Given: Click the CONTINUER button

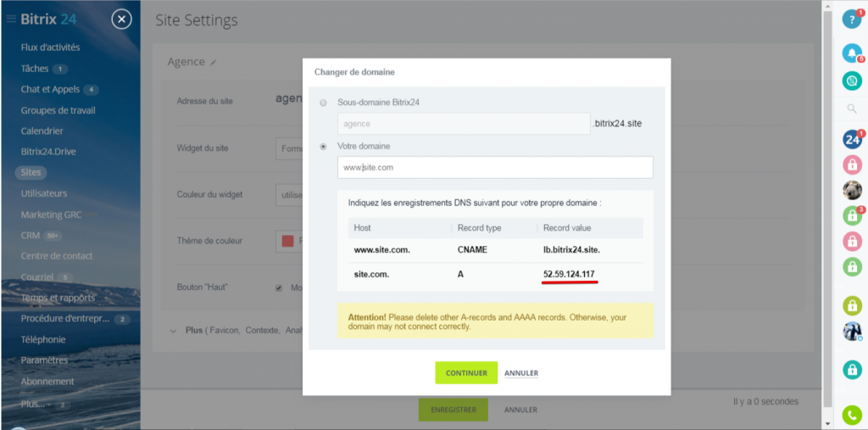Looking at the screenshot, I should (x=466, y=373).
